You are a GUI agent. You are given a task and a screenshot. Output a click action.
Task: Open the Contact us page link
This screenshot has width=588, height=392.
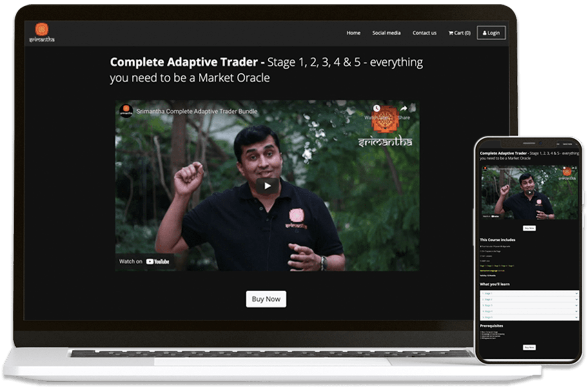[424, 33]
